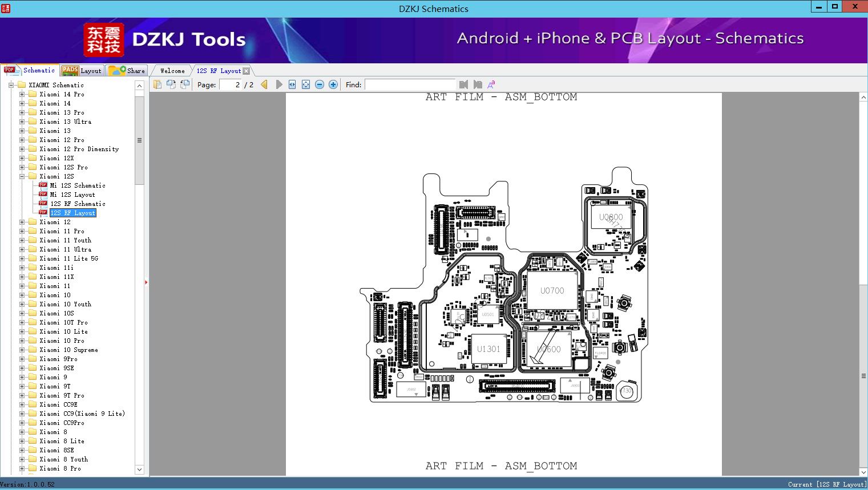Click the Xiaomi 13 folder icon
This screenshot has width=868, height=490.
(x=33, y=131)
